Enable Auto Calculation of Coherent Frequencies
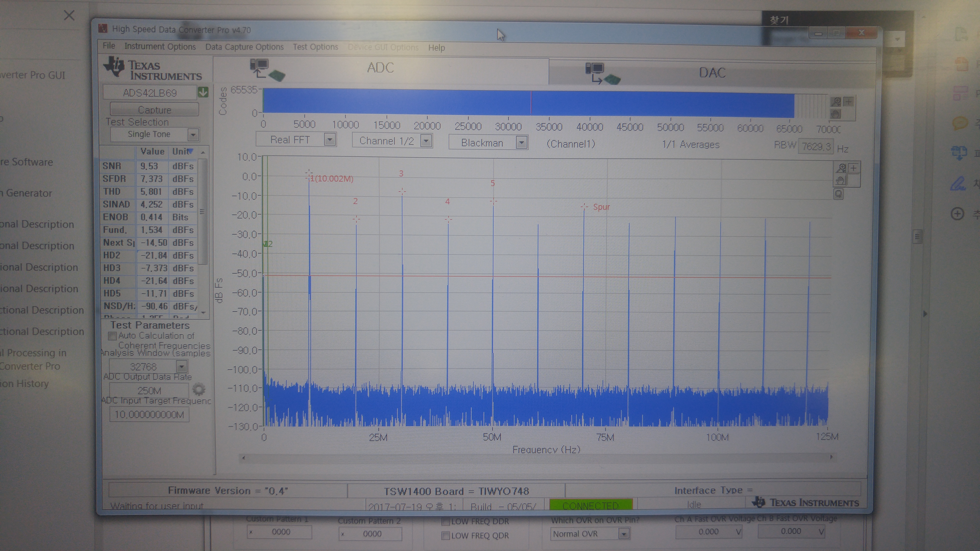This screenshot has width=980, height=551. [112, 336]
